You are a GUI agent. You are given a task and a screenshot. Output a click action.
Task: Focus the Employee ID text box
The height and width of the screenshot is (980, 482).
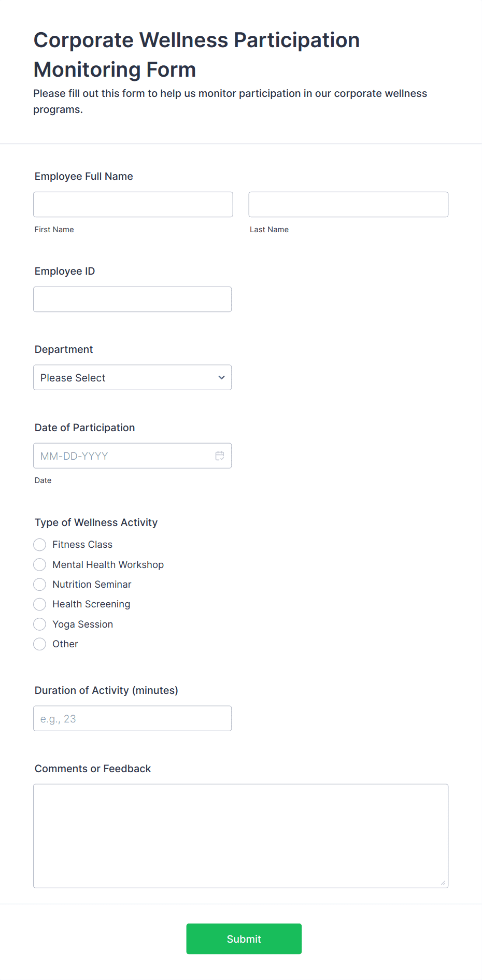point(132,299)
